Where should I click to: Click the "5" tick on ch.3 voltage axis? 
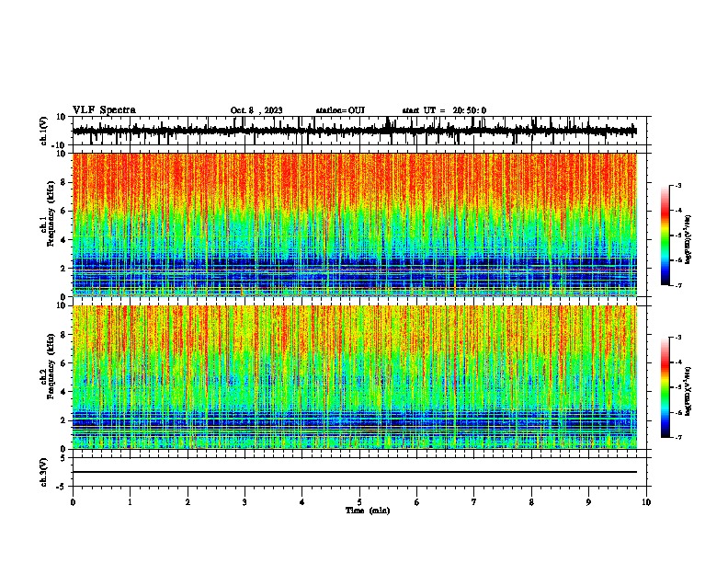(63, 457)
